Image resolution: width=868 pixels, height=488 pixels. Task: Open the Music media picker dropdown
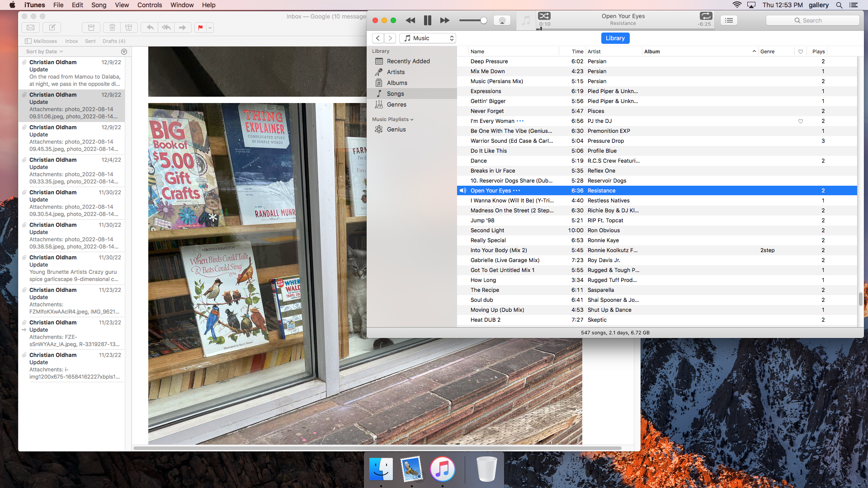pos(428,38)
